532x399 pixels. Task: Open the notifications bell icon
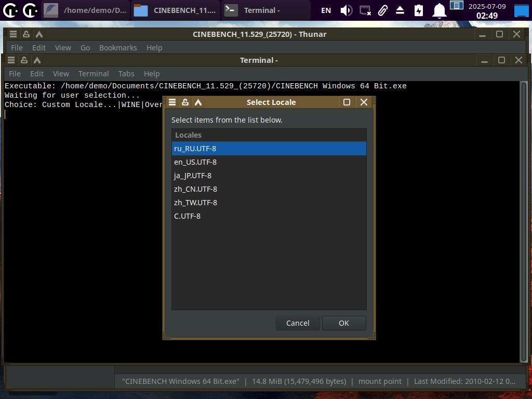point(439,10)
